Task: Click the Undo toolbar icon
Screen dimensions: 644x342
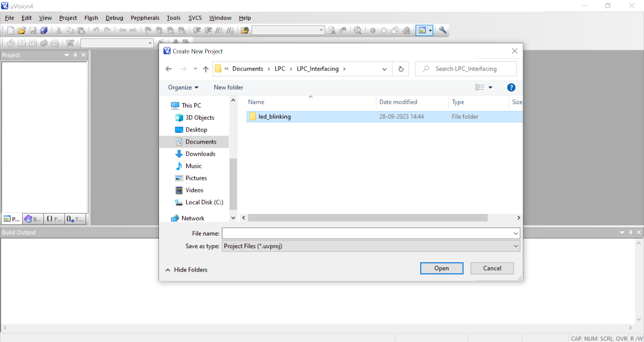Action: [95, 30]
